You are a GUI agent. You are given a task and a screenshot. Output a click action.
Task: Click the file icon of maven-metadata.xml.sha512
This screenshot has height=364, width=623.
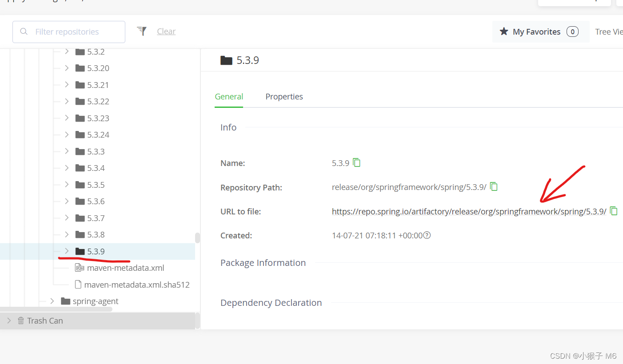point(78,285)
